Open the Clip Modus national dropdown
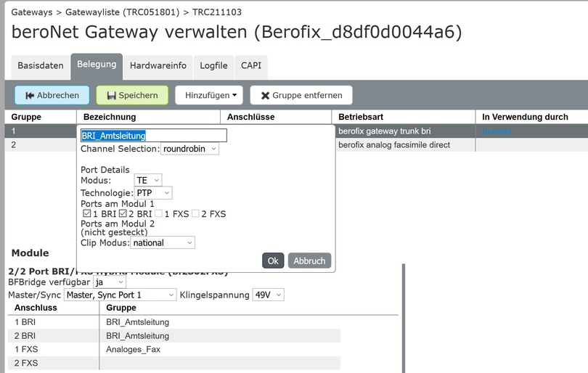 pos(163,243)
